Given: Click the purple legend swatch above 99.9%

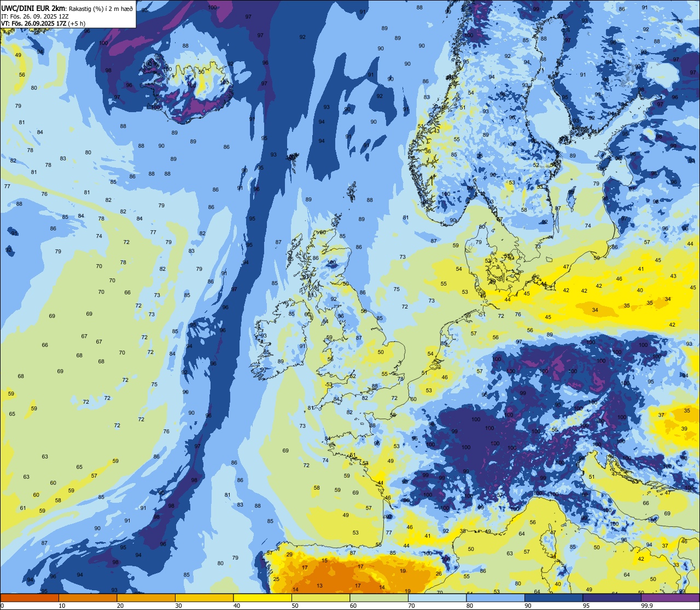Looking at the screenshot, I should click(x=670, y=597).
